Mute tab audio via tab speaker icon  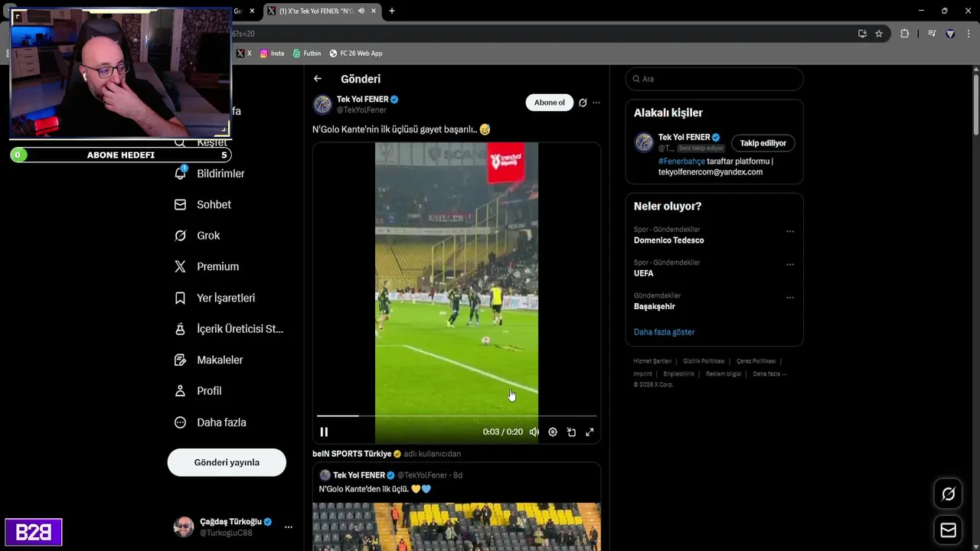(361, 11)
